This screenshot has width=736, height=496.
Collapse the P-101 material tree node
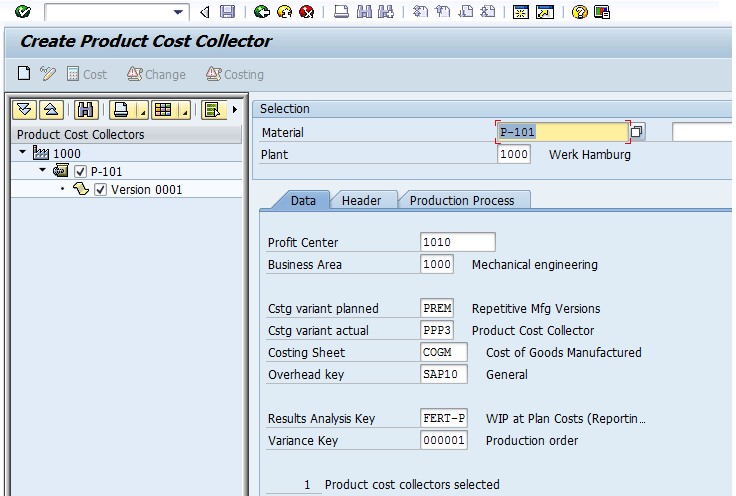tap(43, 171)
